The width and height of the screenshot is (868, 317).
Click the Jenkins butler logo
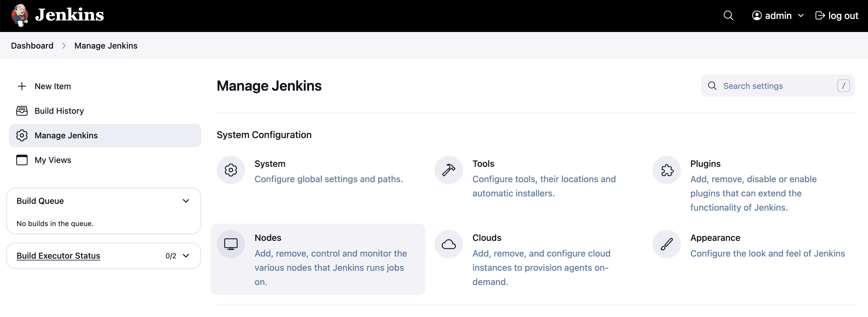click(20, 15)
